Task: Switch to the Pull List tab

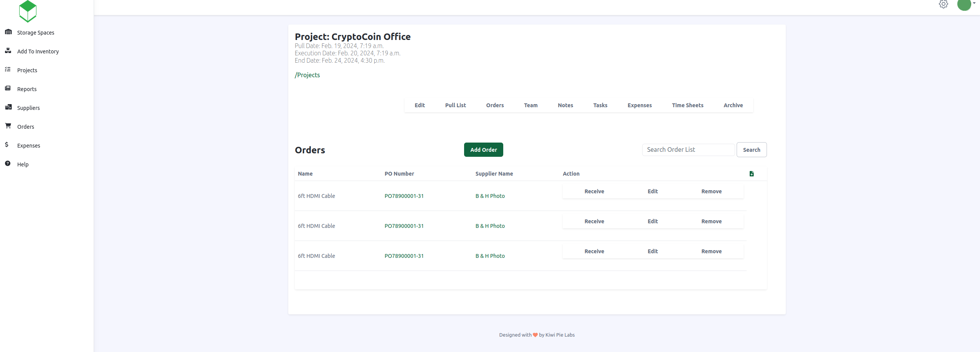Action: pos(455,105)
